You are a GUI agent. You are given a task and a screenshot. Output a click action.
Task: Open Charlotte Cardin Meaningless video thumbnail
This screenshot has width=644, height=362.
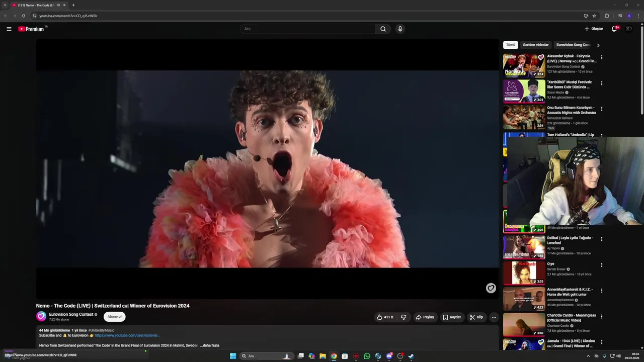click(x=524, y=324)
